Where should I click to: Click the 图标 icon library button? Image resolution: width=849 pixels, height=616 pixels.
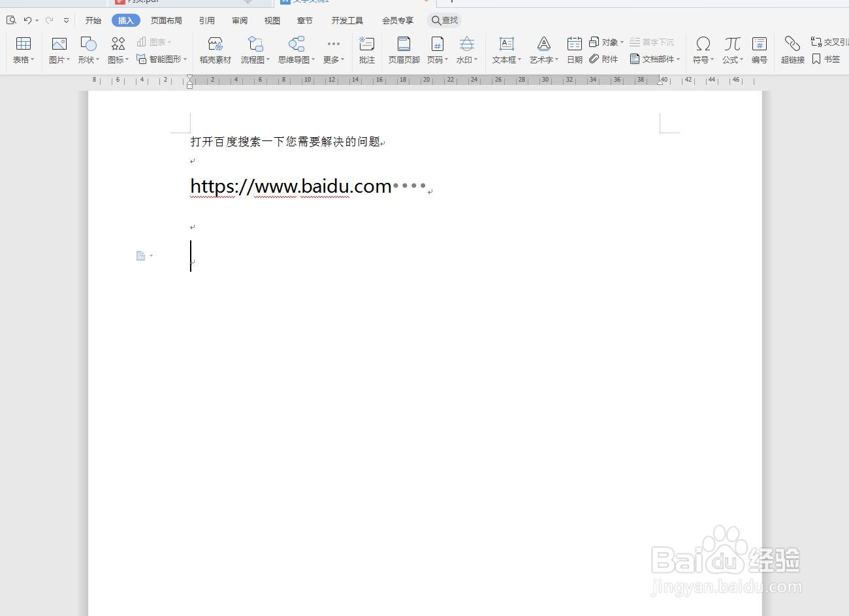[118, 44]
